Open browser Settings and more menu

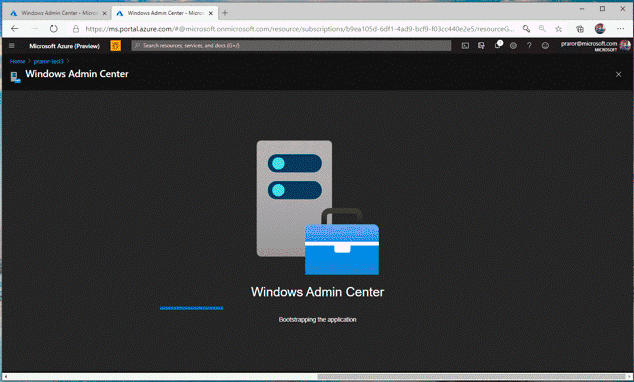coord(620,29)
